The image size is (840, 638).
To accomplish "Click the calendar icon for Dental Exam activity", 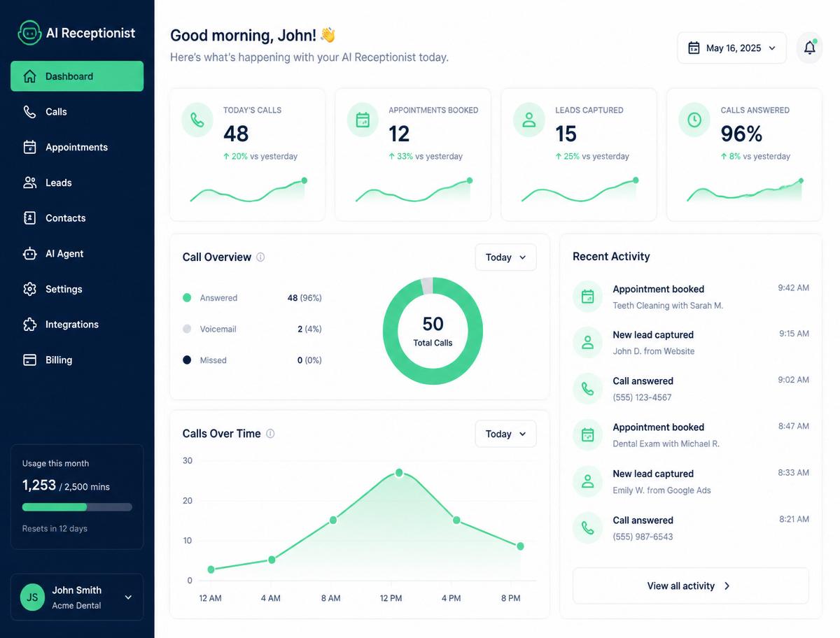I will point(587,435).
